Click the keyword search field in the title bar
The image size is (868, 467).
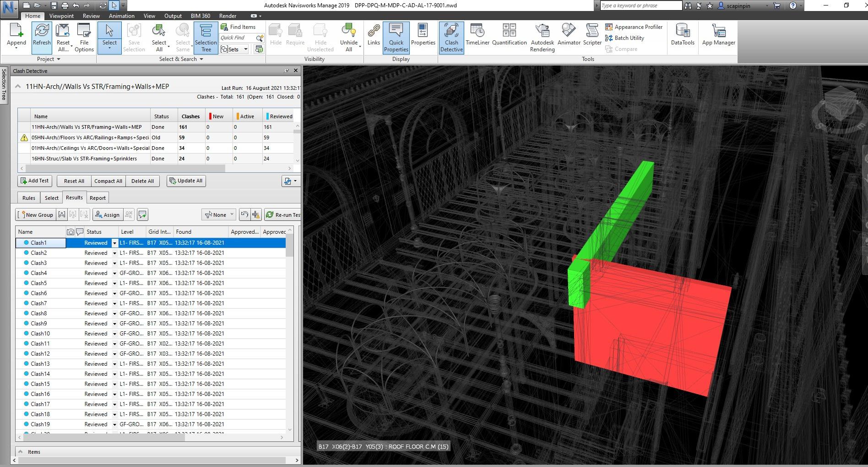[x=640, y=5]
